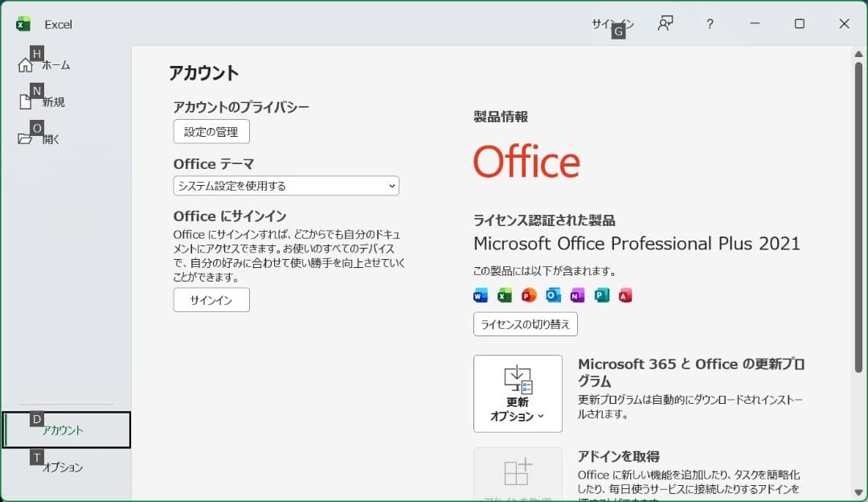The width and height of the screenshot is (868, 502).
Task: Click the 開く (Open) folder icon
Action: tap(24, 138)
